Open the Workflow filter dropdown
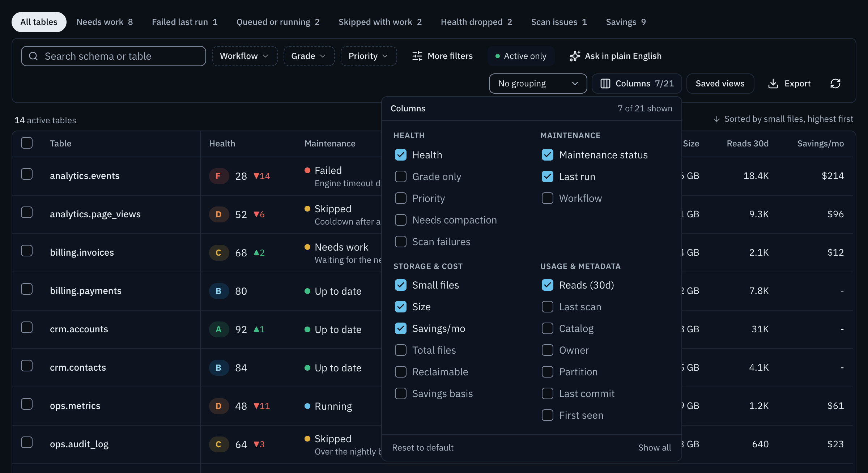Image resolution: width=868 pixels, height=473 pixels. pyautogui.click(x=244, y=56)
